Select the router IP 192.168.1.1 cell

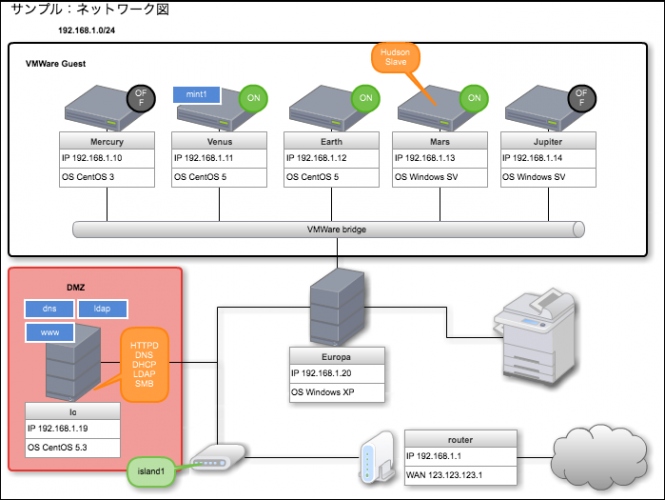pos(461,457)
